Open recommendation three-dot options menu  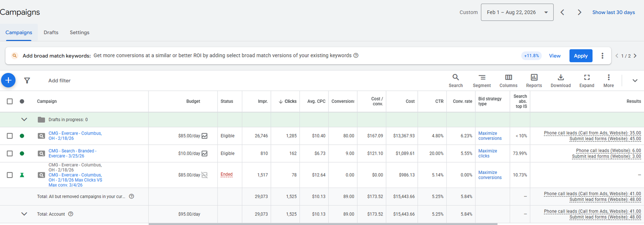click(x=602, y=56)
